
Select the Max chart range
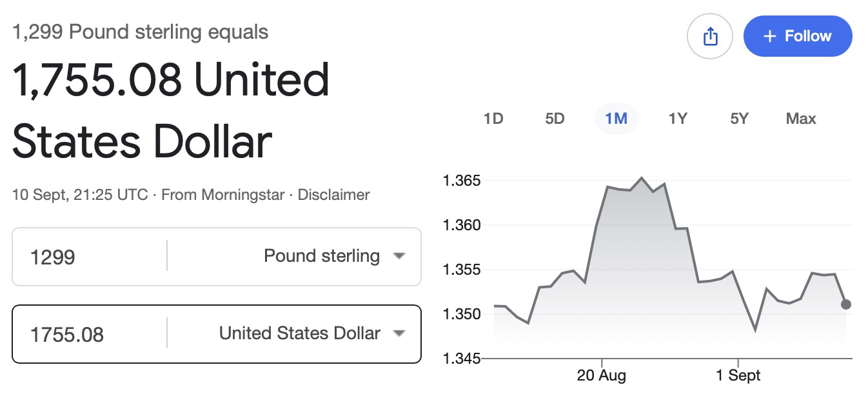801,119
